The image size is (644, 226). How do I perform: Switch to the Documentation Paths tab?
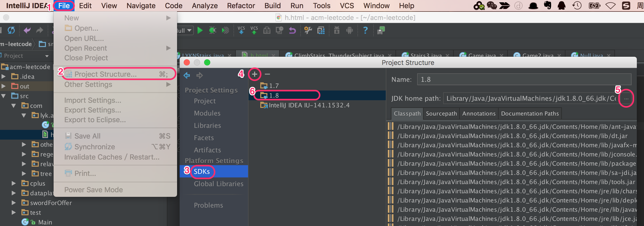click(530, 114)
